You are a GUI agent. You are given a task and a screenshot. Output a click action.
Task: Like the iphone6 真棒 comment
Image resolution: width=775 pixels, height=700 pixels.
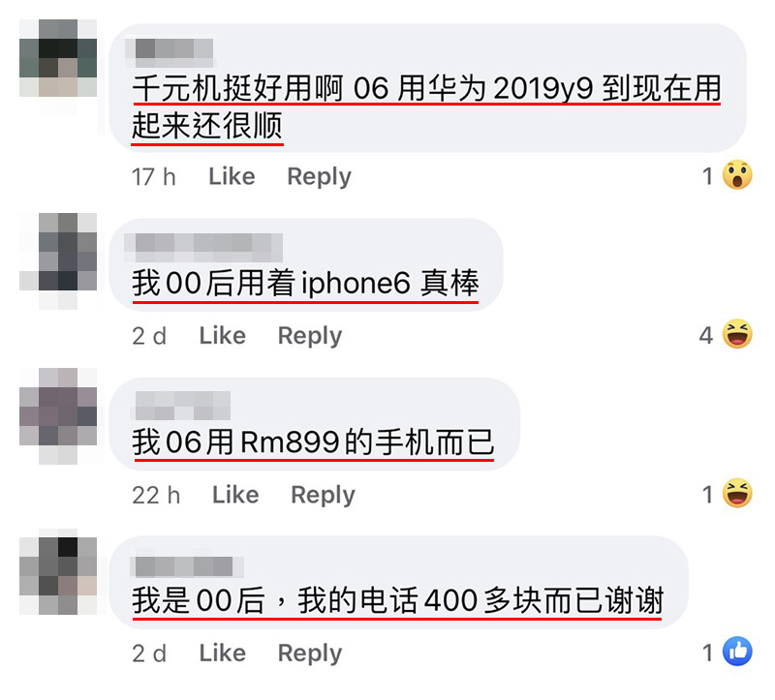(223, 335)
